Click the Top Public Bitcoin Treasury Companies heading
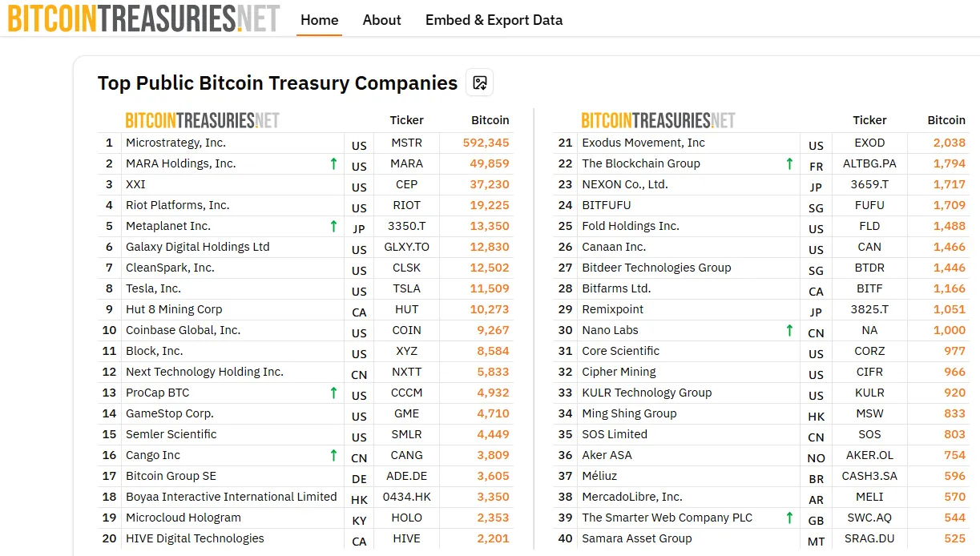This screenshot has height=556, width=980. pos(277,83)
